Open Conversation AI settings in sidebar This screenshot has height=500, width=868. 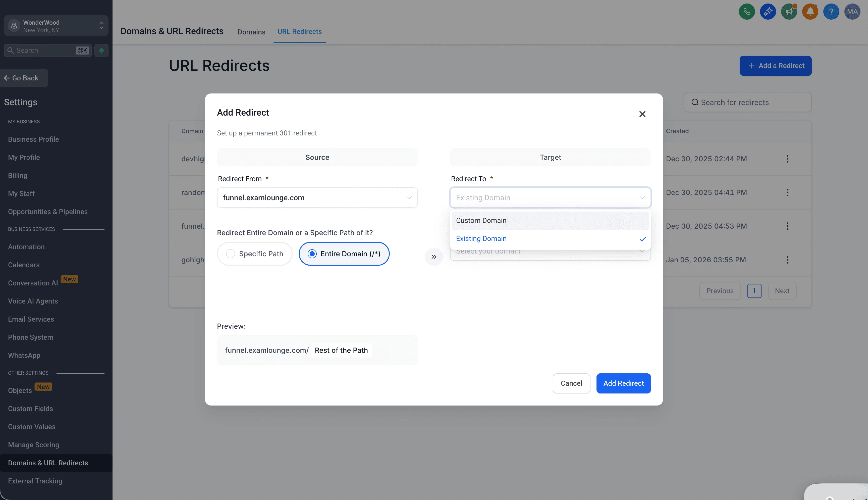pyautogui.click(x=33, y=283)
